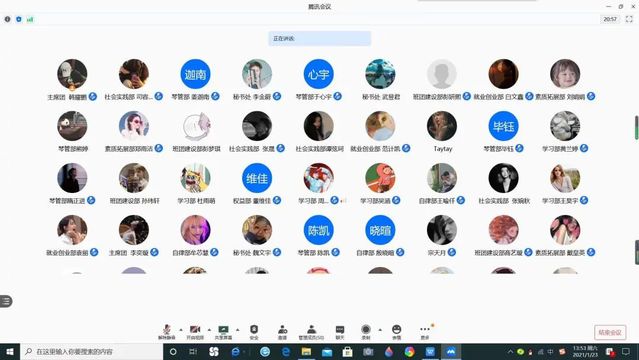This screenshot has height=360, width=639.
Task: Turn on the video camera
Action: 195,332
